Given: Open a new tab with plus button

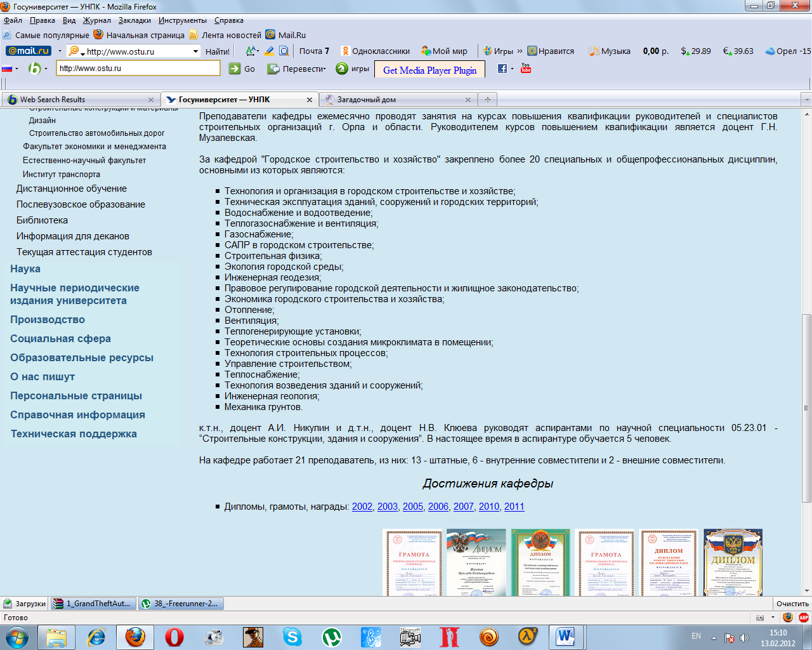Looking at the screenshot, I should (x=488, y=100).
